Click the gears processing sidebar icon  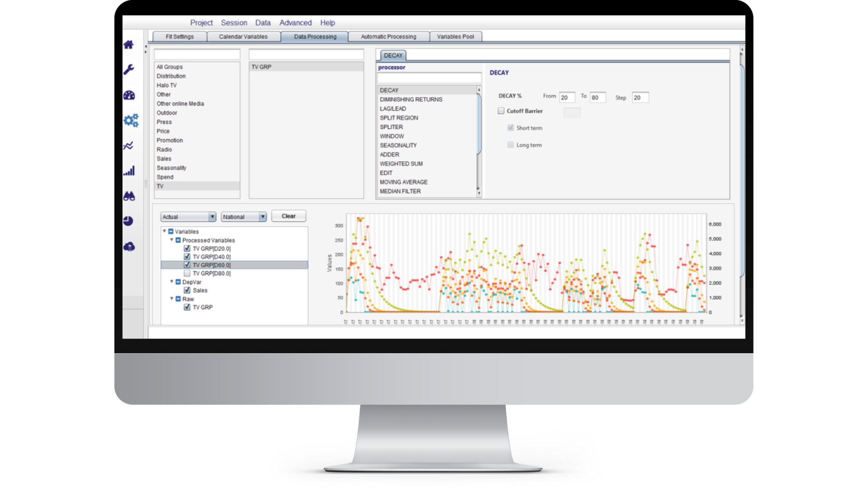click(131, 120)
